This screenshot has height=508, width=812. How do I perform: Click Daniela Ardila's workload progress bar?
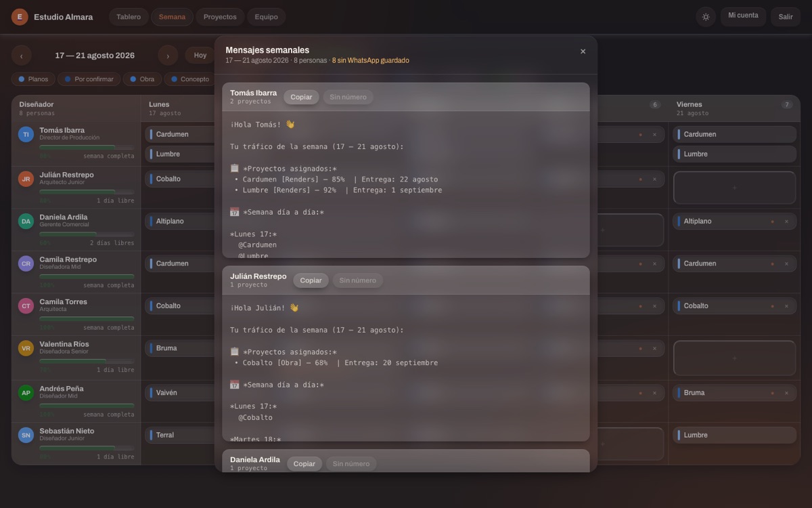tap(87, 233)
